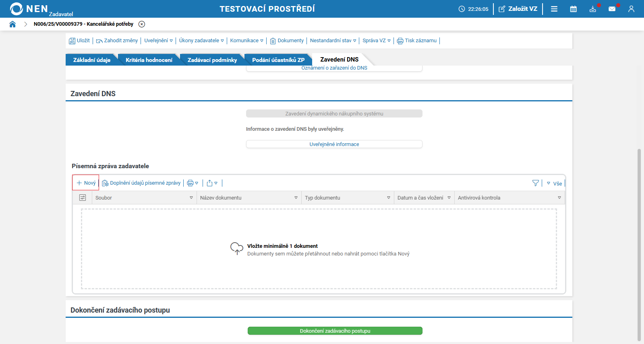Open the hamburger menu icon

[554, 9]
